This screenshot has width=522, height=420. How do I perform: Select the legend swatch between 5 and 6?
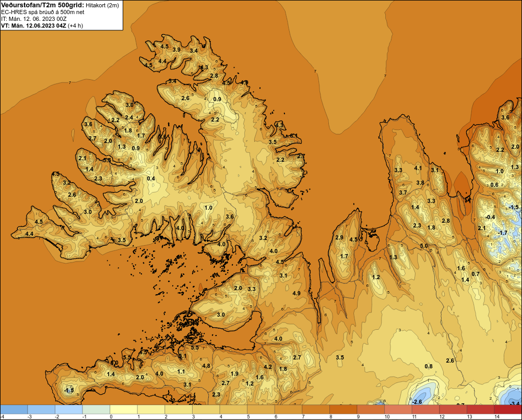(x=261, y=410)
